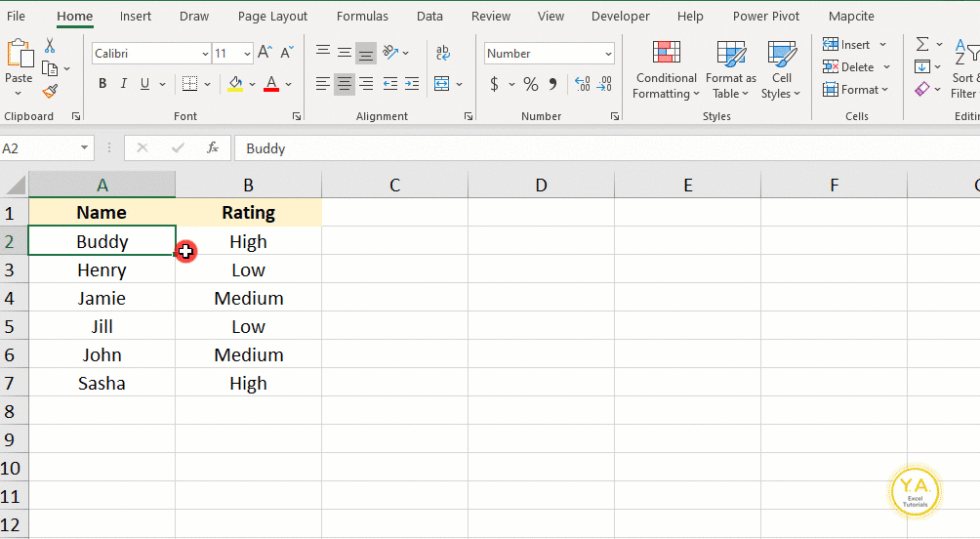Click the AutoSum sigma icon
The height and width of the screenshot is (539, 980).
922,44
